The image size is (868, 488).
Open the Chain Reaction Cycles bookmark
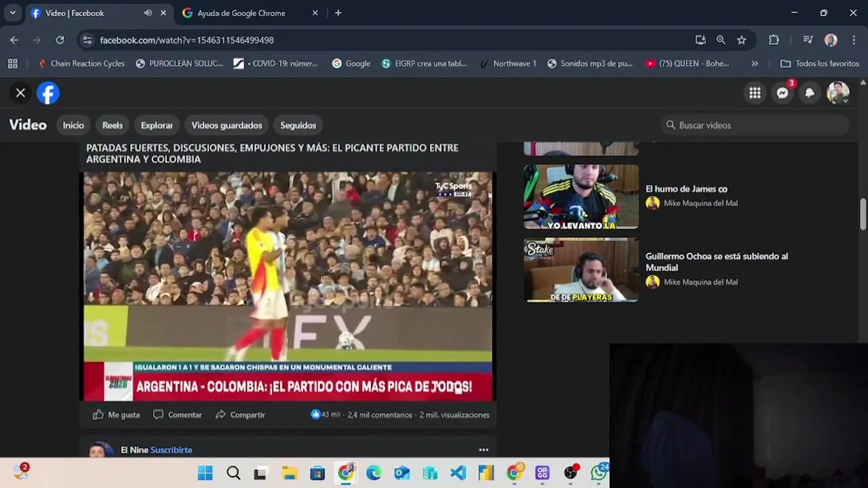[81, 63]
